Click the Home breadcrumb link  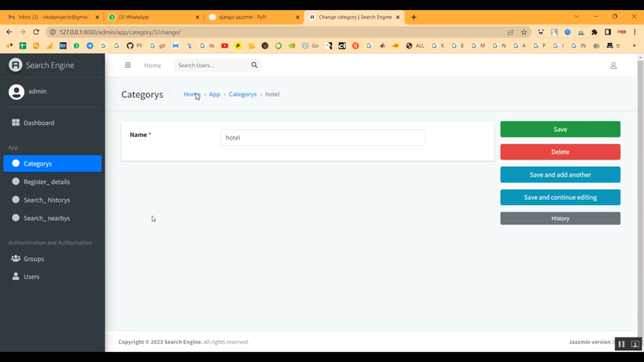pyautogui.click(x=192, y=94)
